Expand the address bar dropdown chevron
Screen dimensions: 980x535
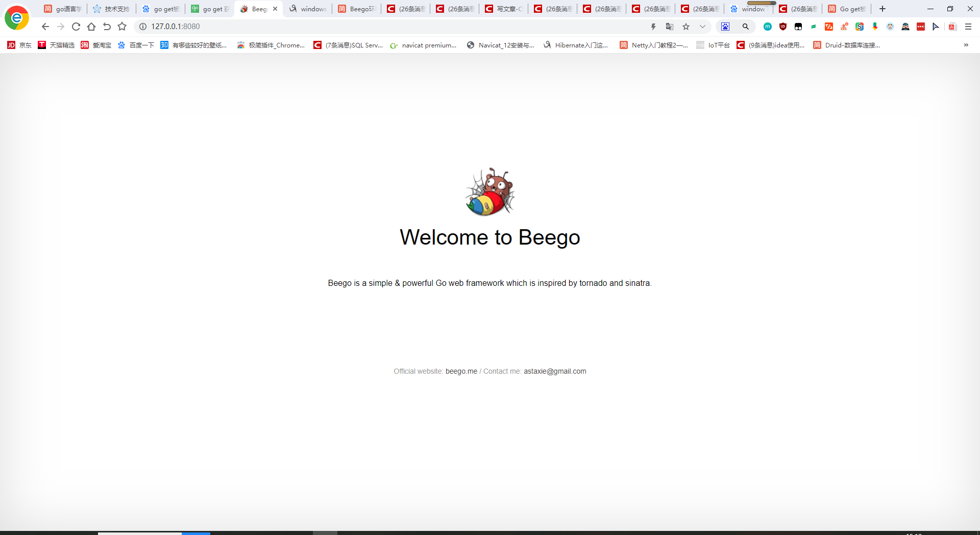702,27
